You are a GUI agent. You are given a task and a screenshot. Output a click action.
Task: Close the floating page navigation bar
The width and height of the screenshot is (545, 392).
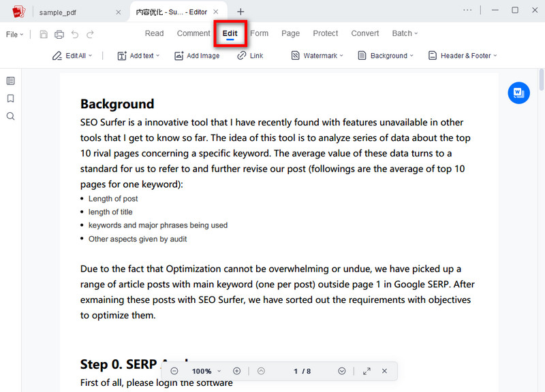384,371
